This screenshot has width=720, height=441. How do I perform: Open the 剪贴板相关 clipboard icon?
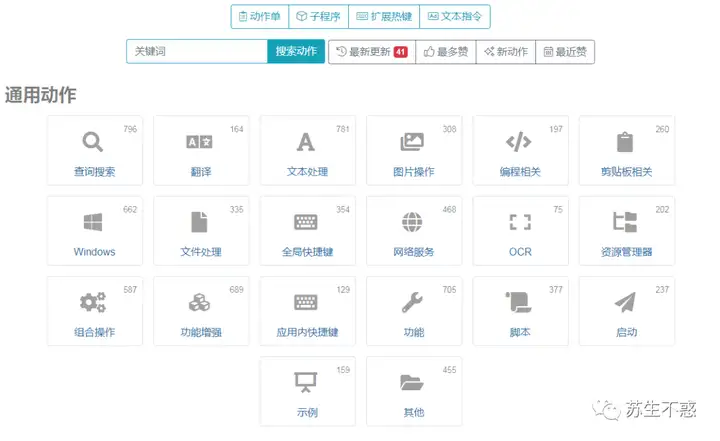[x=625, y=142]
